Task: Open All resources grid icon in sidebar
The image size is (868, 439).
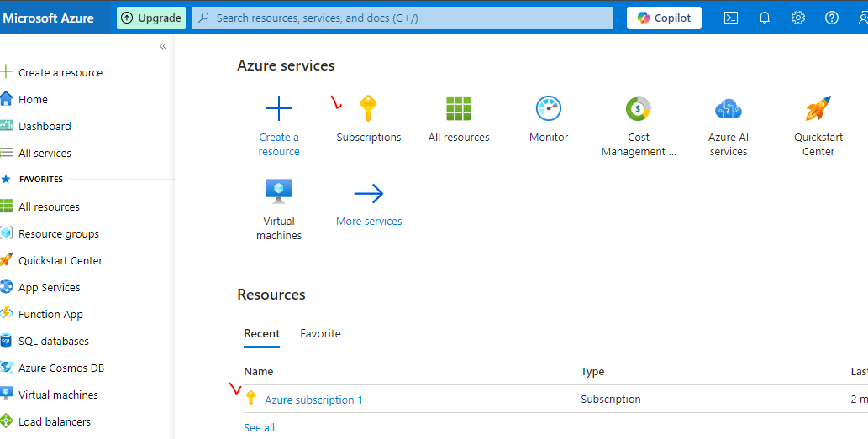Action: (6, 206)
